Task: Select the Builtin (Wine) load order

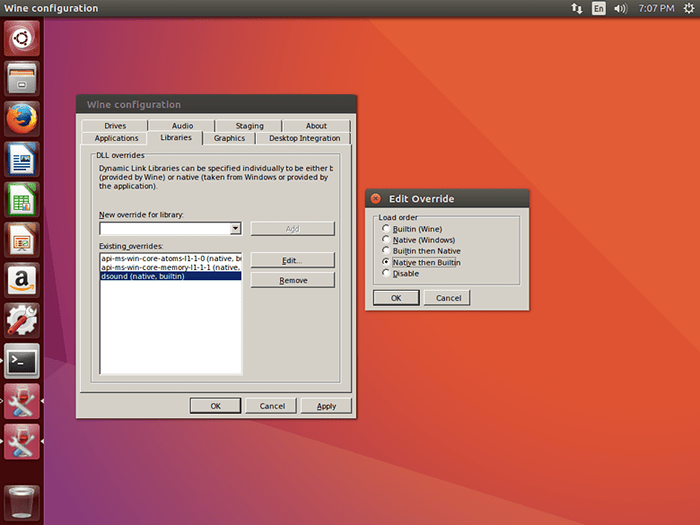Action: tap(413, 229)
